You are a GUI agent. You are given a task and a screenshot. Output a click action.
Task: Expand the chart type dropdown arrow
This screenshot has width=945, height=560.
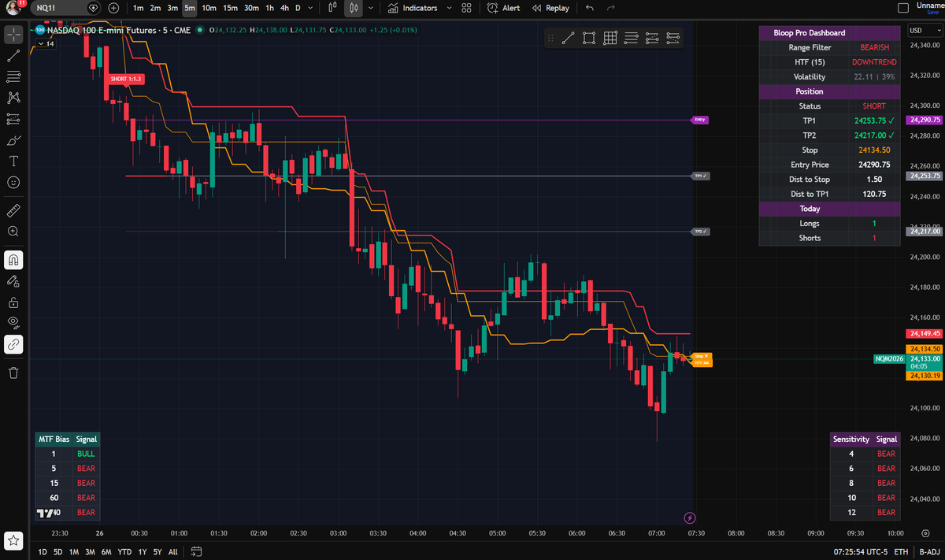pos(371,8)
